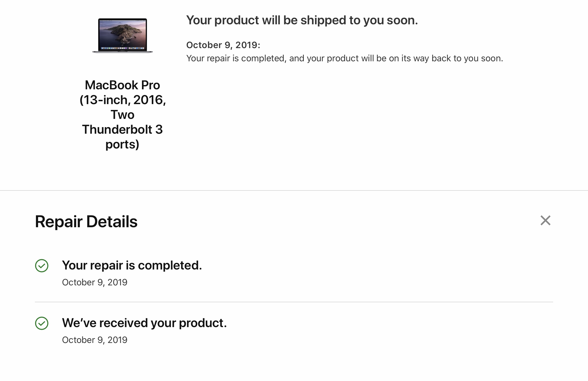This screenshot has width=588, height=381.
Task: Click checkmark icon beside product received status
Action: 42,323
